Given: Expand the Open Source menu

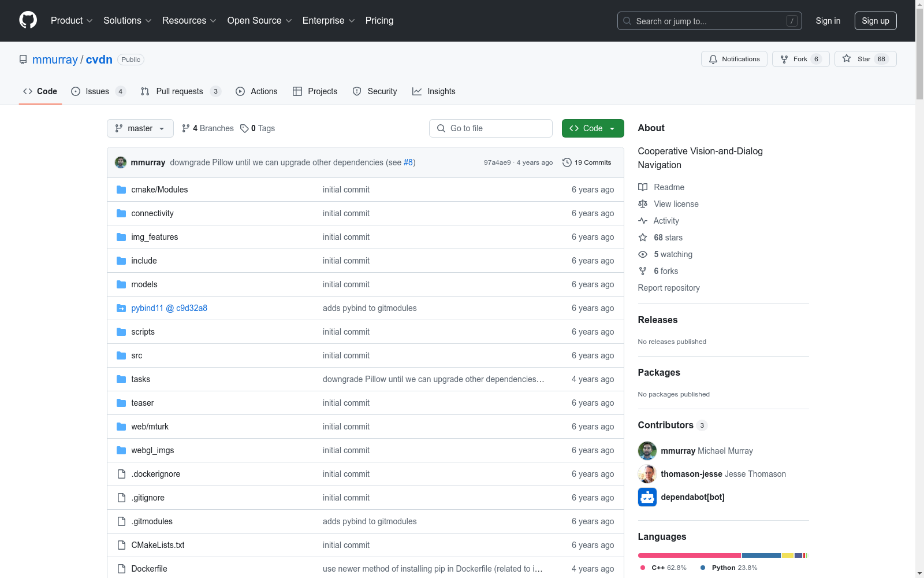Looking at the screenshot, I should click(260, 20).
